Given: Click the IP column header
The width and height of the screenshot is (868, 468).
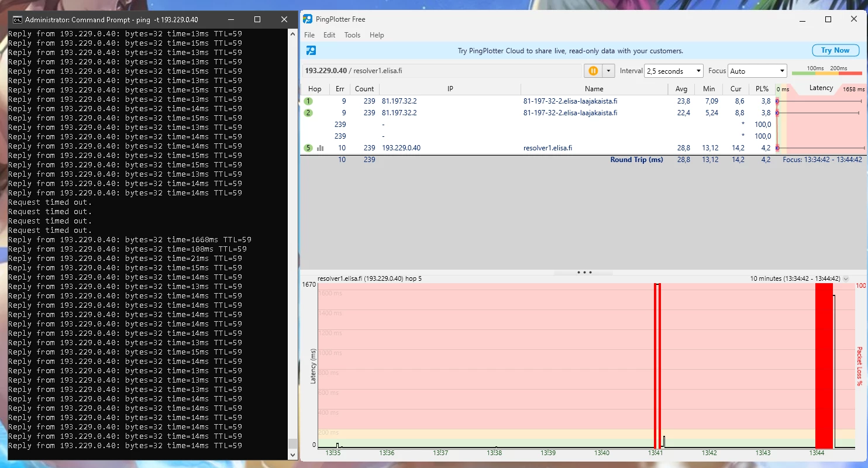Looking at the screenshot, I should pos(450,89).
